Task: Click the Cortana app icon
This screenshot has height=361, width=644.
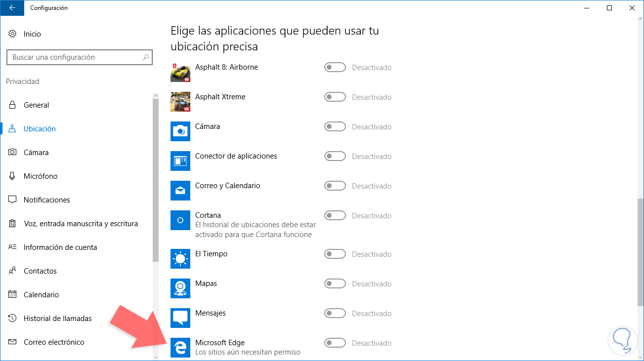Action: click(x=180, y=220)
